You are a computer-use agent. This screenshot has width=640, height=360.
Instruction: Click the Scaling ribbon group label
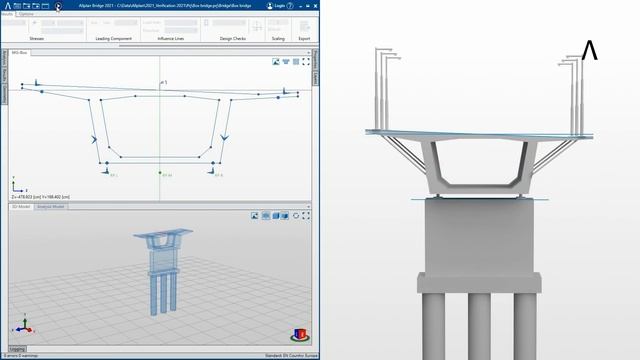278,38
